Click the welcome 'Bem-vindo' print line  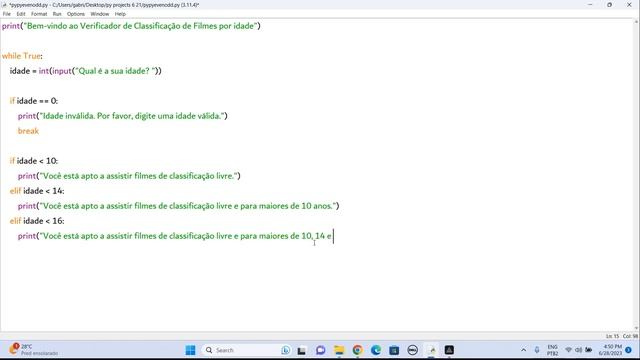[x=131, y=26]
